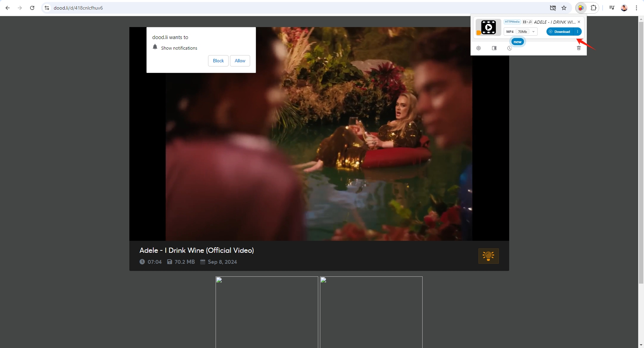644x348 pixels.
Task: Open the blocked camera indicator in address bar
Action: coord(553,8)
